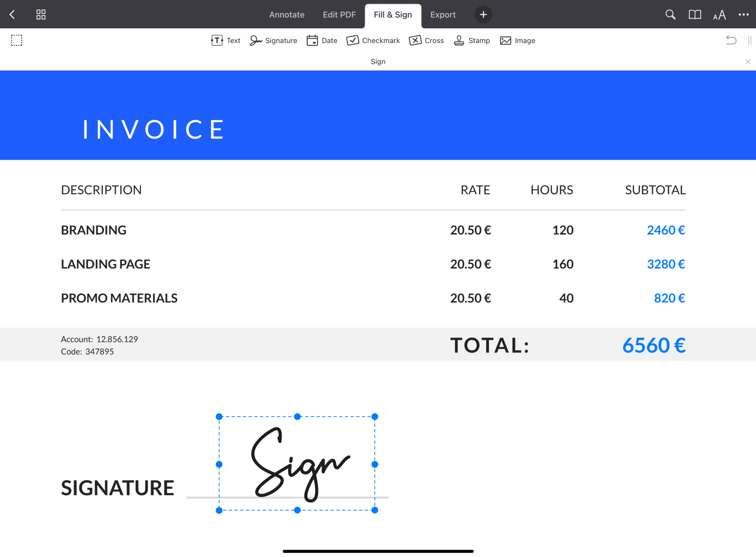
Task: Open text size settings
Action: tap(719, 15)
